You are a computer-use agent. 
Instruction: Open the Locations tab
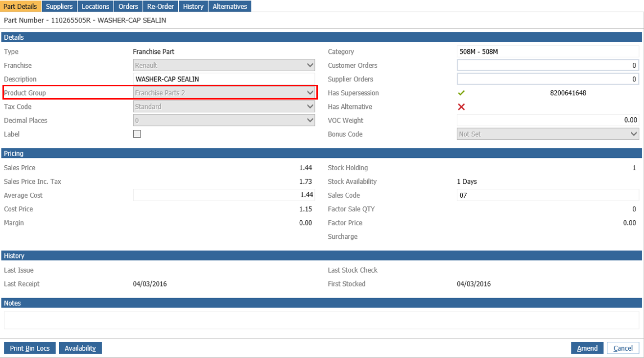coord(95,6)
